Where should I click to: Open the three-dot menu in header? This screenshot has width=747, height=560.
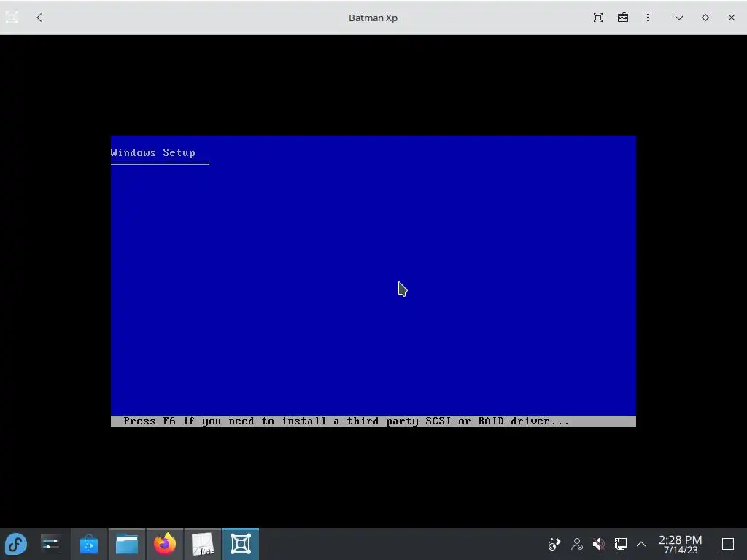point(648,17)
